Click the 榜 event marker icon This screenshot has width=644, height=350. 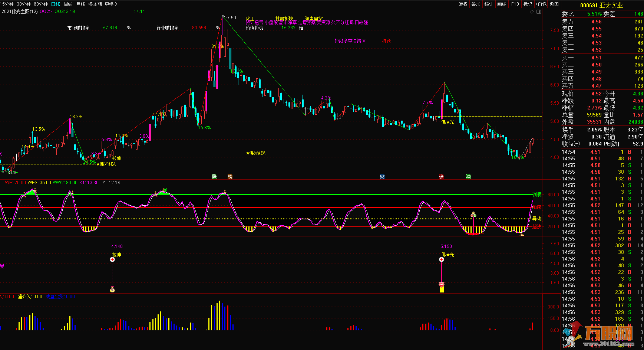[x=230, y=176]
